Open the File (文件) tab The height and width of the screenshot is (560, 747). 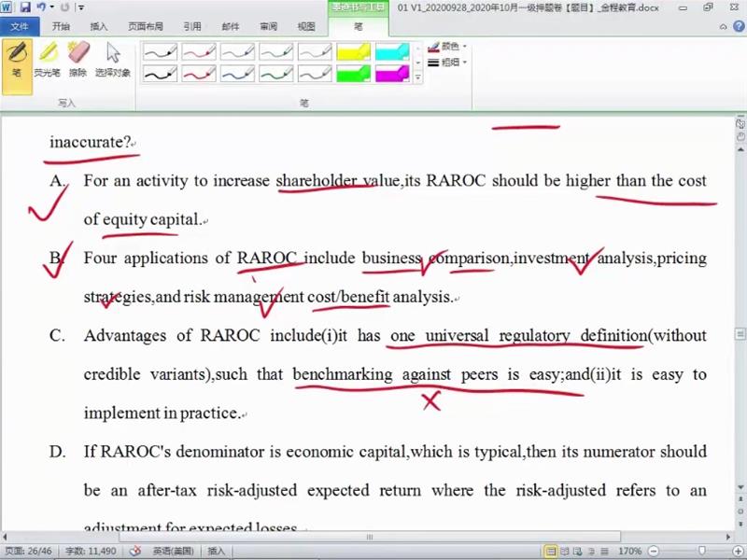[19, 27]
